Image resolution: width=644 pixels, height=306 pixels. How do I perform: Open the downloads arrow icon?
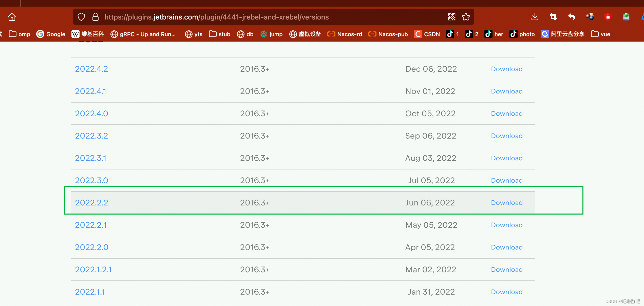[x=535, y=17]
